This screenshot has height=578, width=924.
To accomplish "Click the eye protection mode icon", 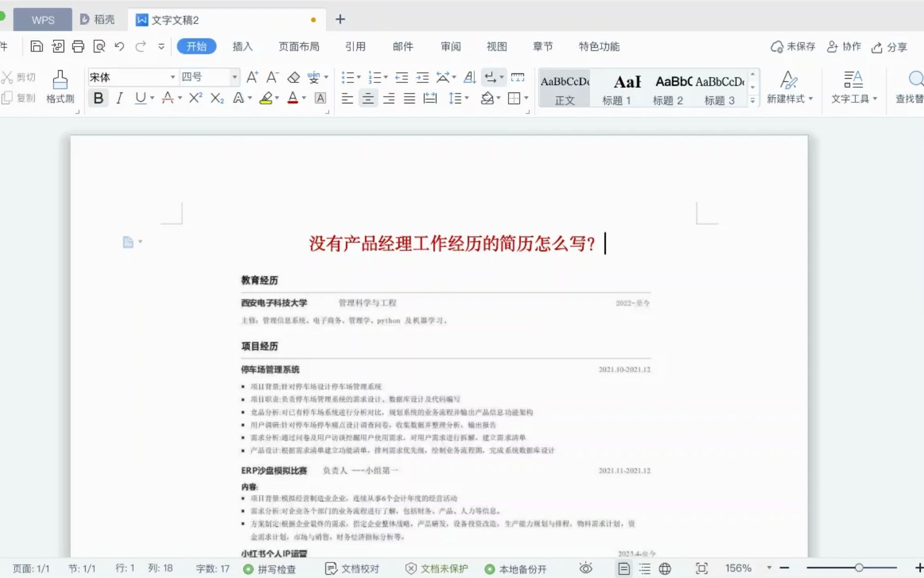I will pos(586,568).
